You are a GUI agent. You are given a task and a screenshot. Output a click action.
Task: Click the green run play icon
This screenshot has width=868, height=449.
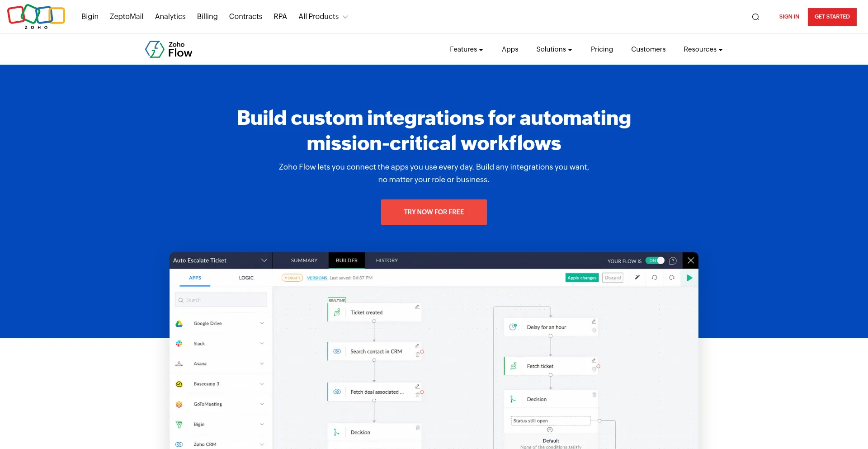(689, 278)
